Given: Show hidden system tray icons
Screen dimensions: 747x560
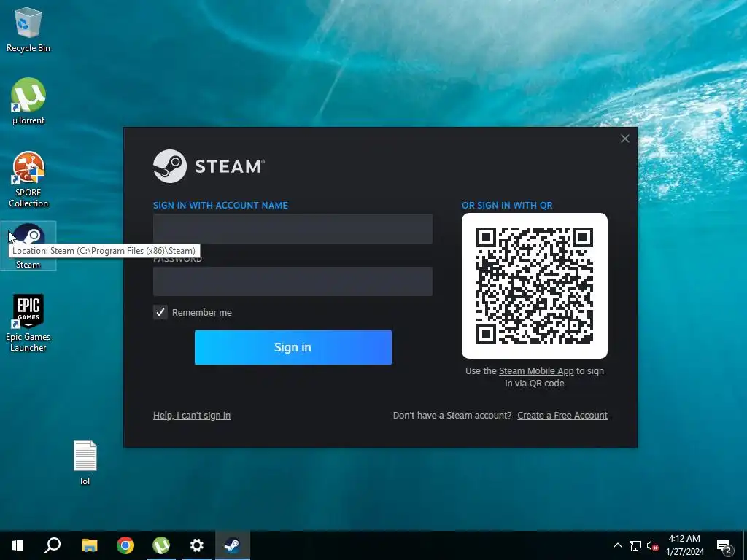Looking at the screenshot, I should (617, 545).
